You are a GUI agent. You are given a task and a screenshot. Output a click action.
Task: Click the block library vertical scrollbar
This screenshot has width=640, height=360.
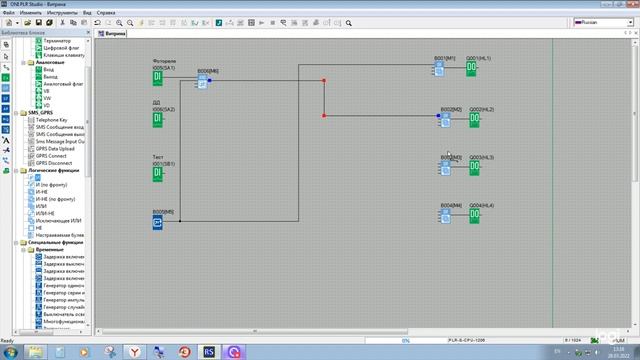click(x=88, y=122)
